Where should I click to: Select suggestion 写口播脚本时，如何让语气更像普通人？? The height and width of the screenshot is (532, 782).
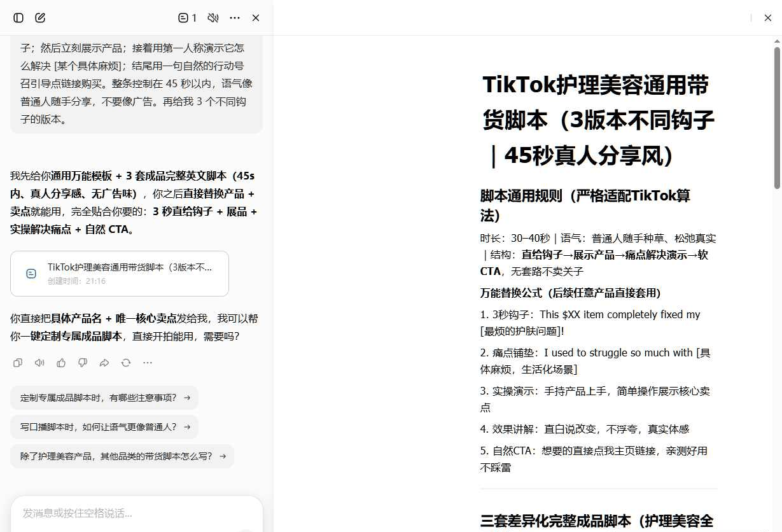[104, 427]
